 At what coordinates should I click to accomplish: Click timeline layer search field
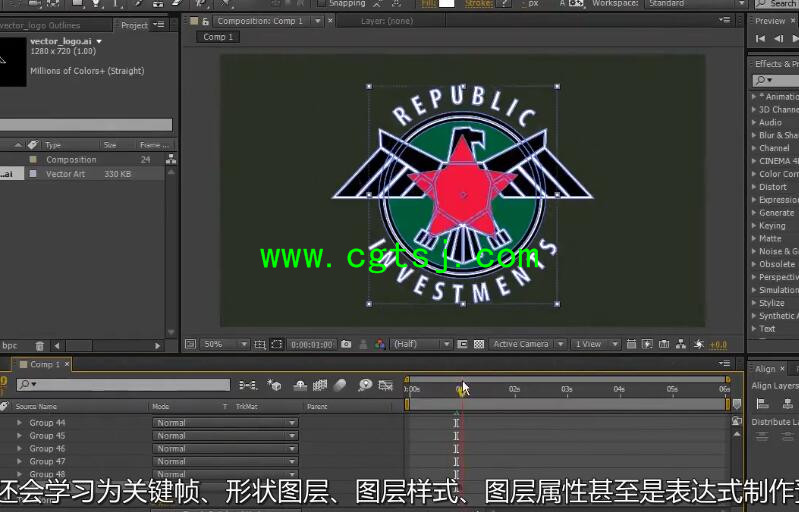click(123, 385)
